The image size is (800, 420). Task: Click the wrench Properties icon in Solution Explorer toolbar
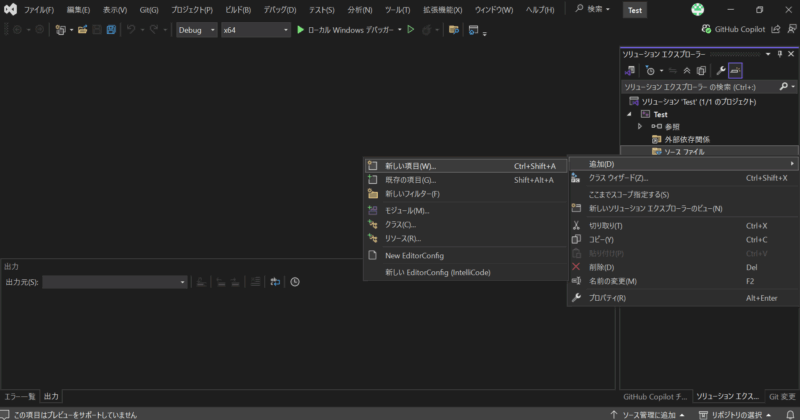click(x=719, y=71)
